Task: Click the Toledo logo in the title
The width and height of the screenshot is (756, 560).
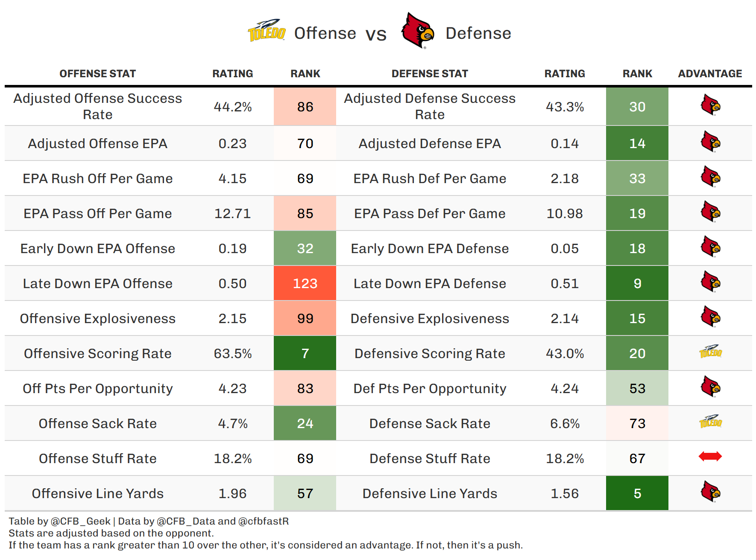Action: (267, 31)
